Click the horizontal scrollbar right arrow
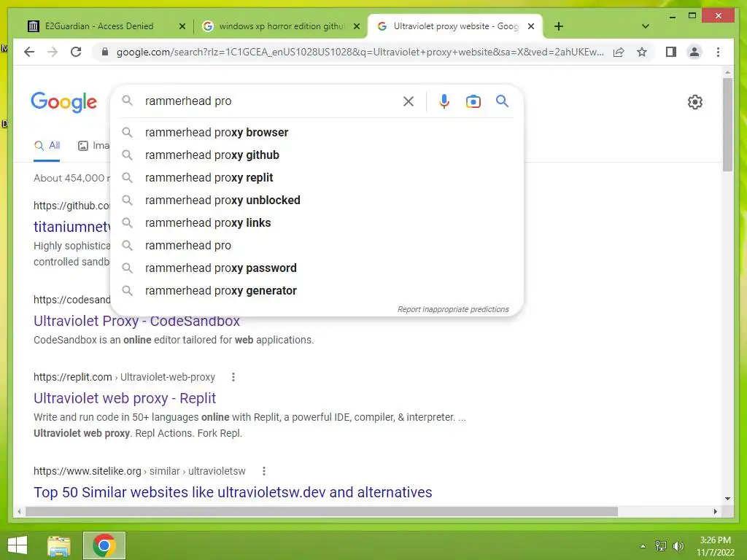The image size is (747, 560). click(715, 511)
